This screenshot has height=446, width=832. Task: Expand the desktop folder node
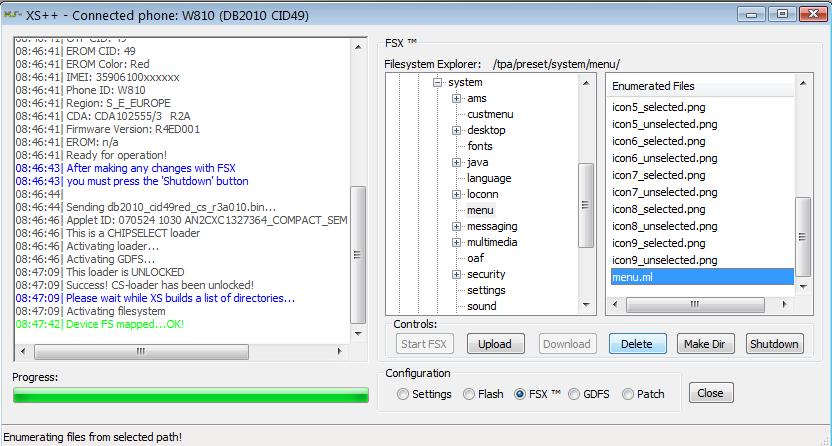(456, 130)
